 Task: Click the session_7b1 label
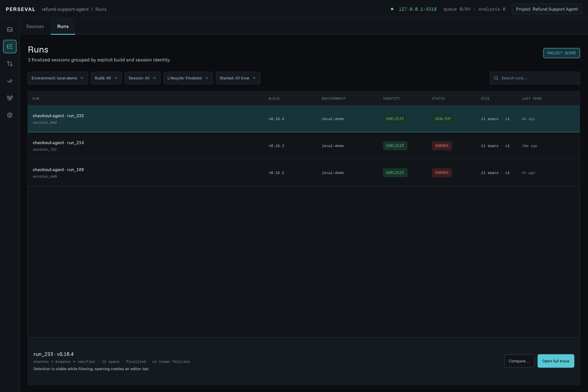point(45,149)
